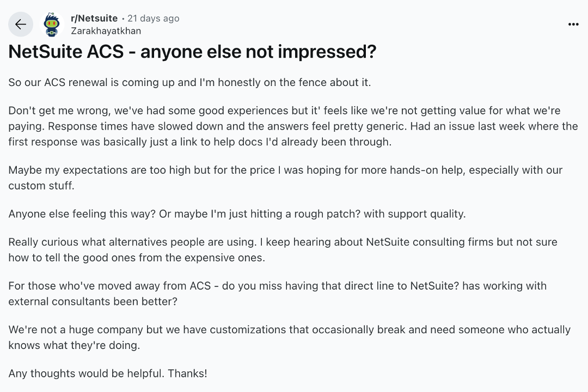Click the line starting 'Don't get me wrong'
The height and width of the screenshot is (392, 588).
tap(284, 111)
